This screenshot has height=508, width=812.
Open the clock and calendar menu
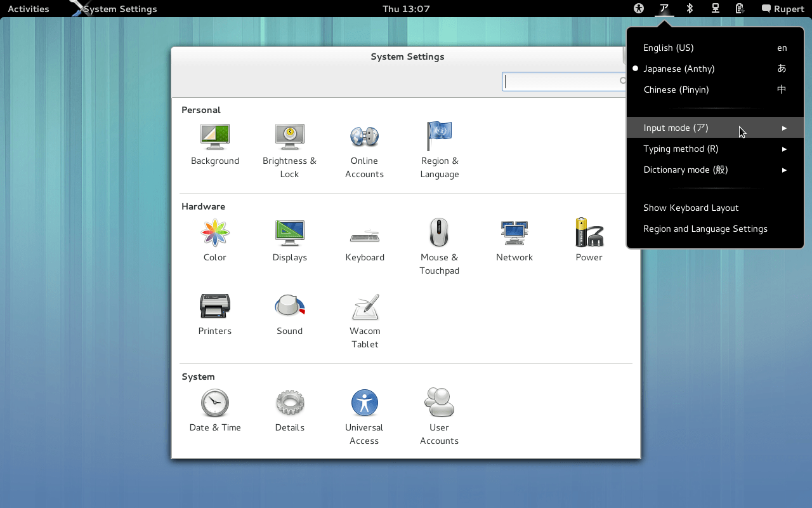click(407, 9)
